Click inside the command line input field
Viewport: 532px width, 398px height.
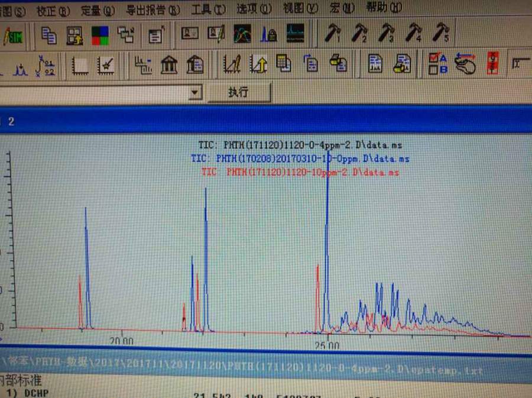[93, 93]
